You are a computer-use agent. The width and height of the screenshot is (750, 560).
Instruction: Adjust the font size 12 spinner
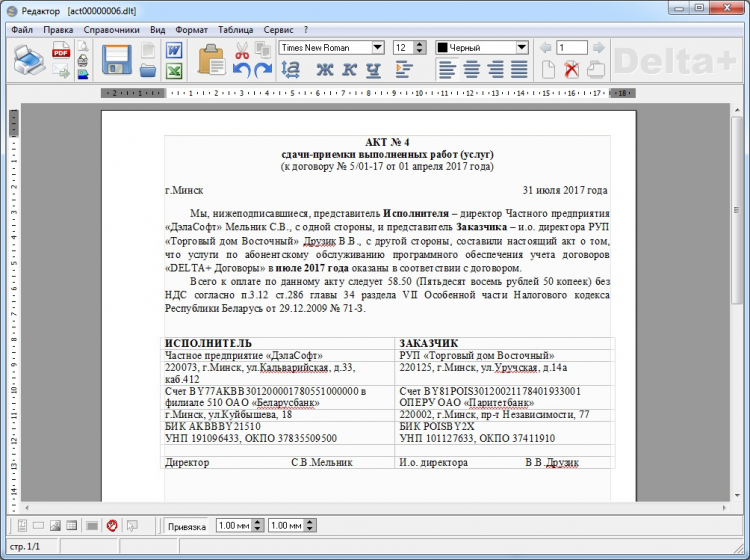click(419, 47)
